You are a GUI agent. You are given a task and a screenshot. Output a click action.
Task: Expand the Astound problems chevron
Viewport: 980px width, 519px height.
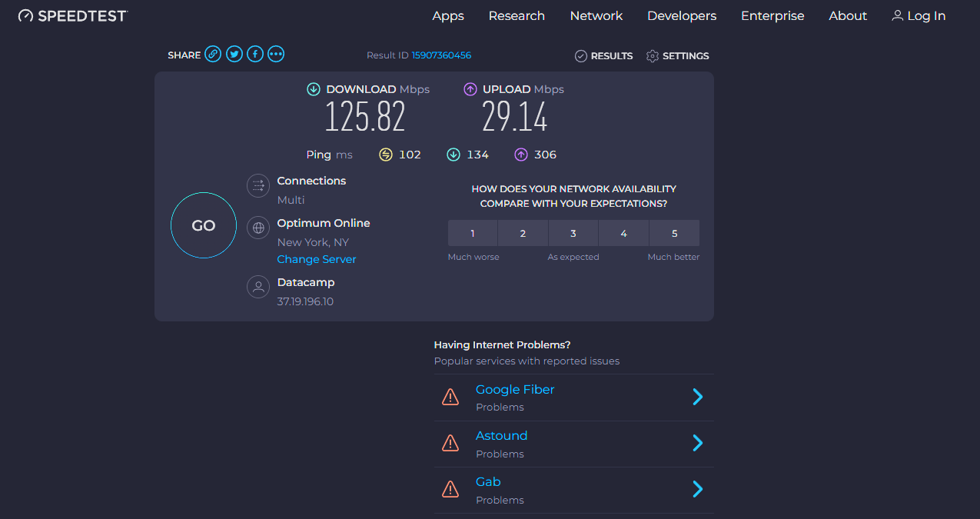click(x=697, y=443)
